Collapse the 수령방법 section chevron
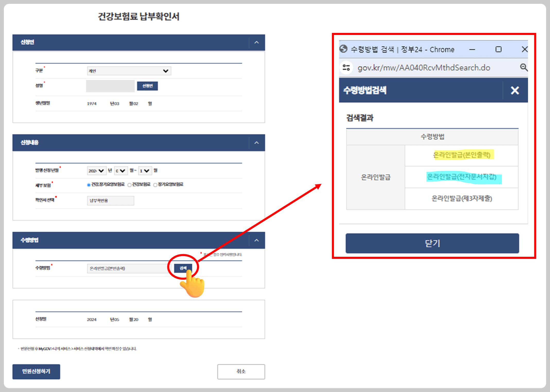550x392 pixels. [x=257, y=240]
